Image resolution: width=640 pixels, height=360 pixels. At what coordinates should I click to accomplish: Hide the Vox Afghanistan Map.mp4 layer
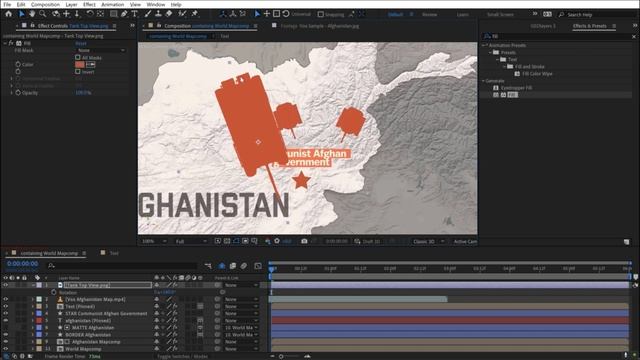click(x=6, y=299)
